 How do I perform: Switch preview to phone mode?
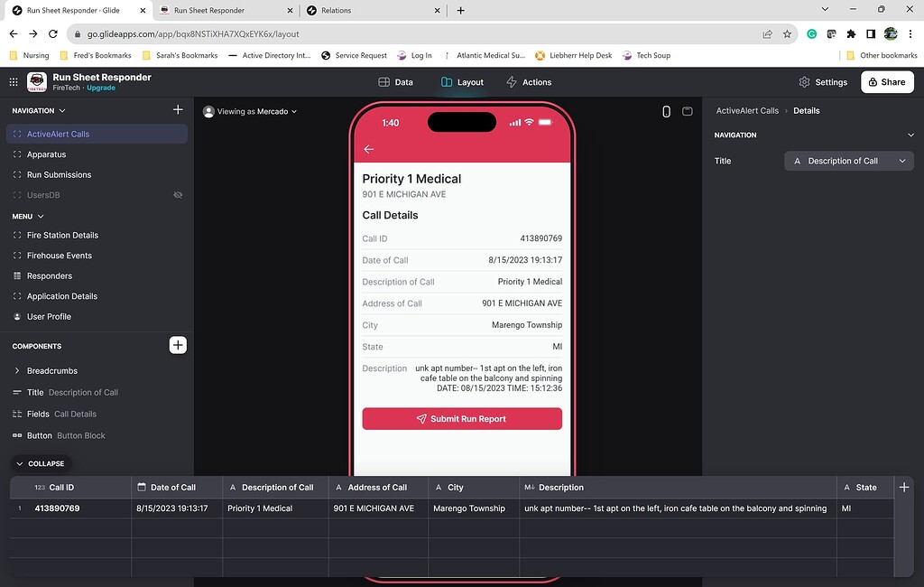tap(665, 110)
